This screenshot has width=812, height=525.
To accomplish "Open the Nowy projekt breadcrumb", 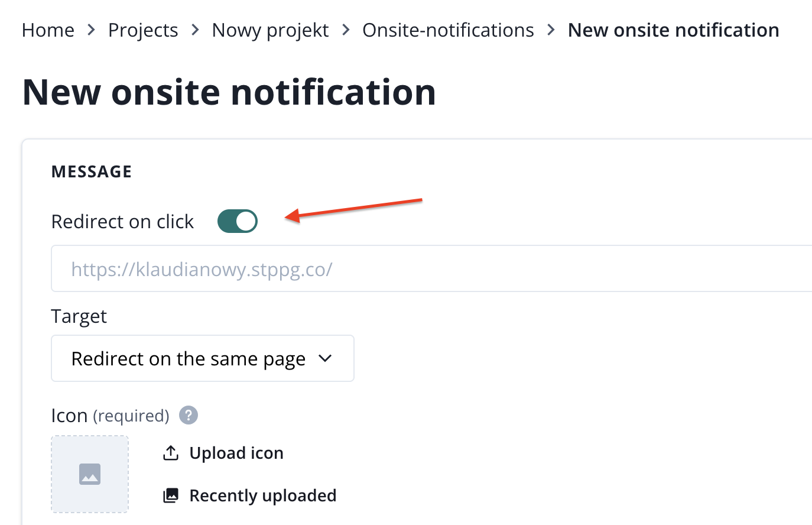I will click(x=270, y=30).
